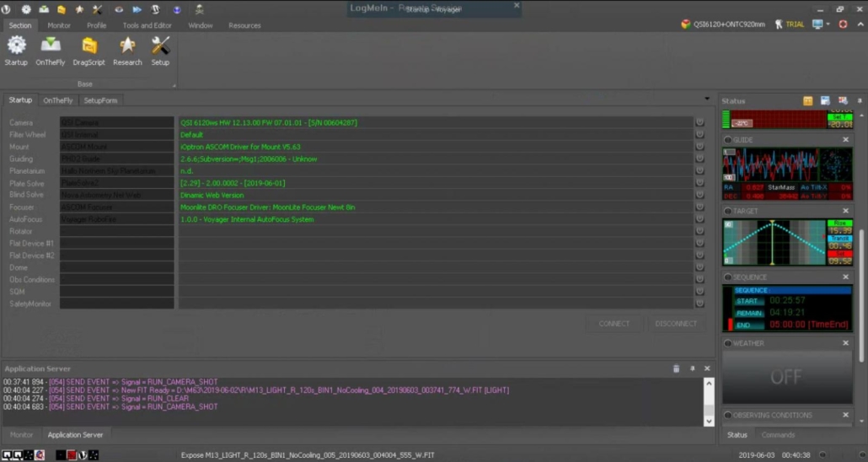868x462 pixels.
Task: Close the SEQUENCE widget
Action: pos(845,277)
